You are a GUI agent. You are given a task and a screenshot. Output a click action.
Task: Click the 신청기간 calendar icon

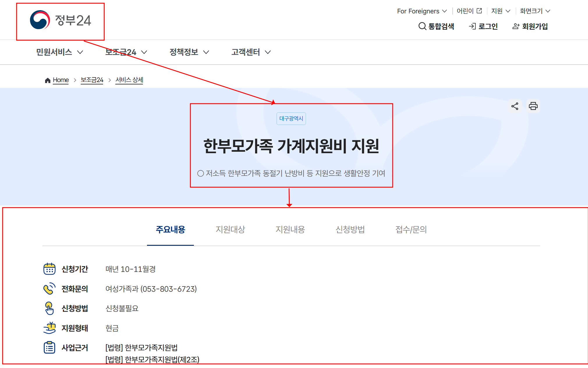tap(49, 269)
